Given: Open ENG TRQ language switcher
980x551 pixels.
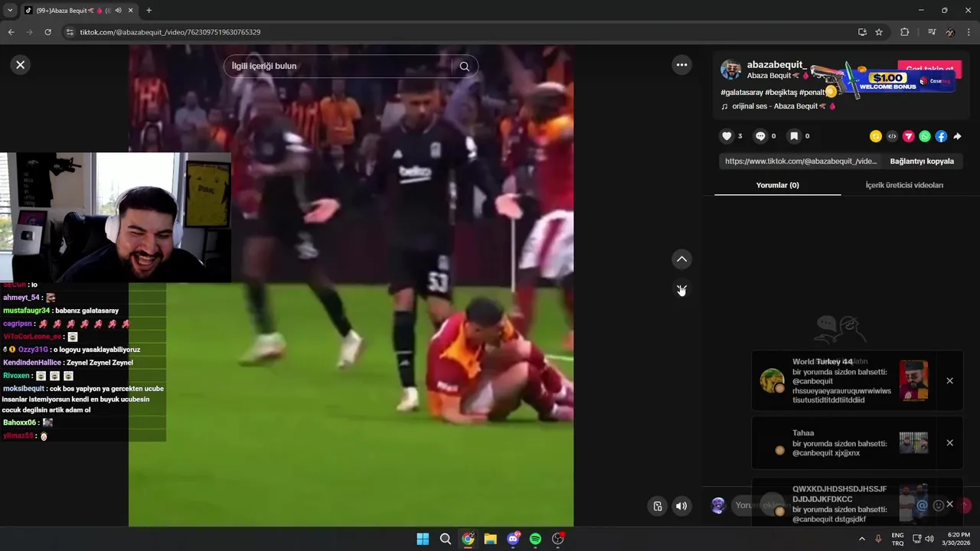Looking at the screenshot, I should pyautogui.click(x=897, y=539).
